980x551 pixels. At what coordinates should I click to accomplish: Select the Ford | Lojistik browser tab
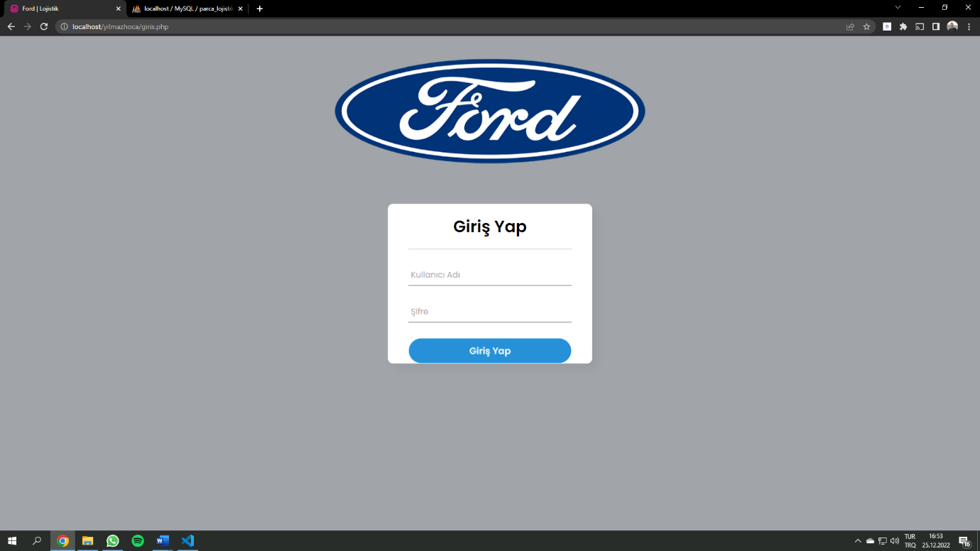point(64,9)
